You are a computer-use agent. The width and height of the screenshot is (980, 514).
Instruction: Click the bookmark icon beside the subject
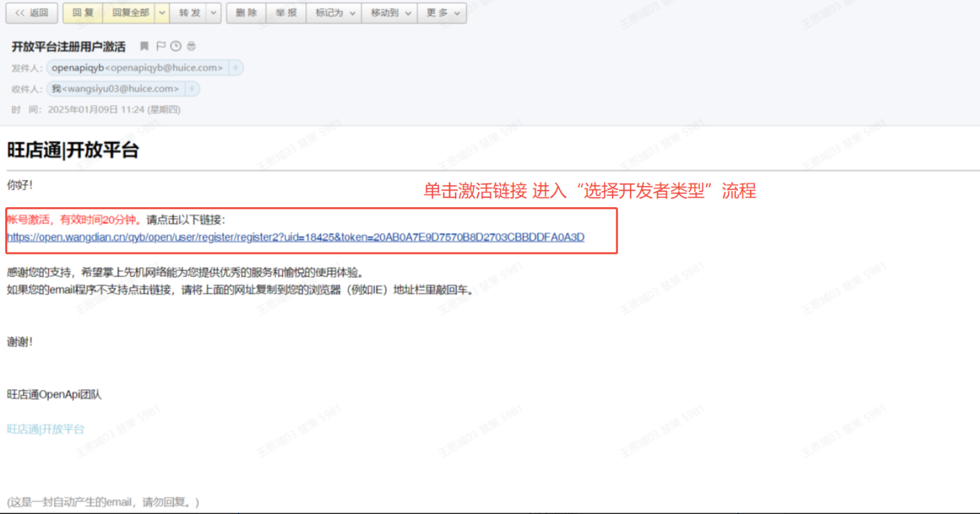[144, 46]
